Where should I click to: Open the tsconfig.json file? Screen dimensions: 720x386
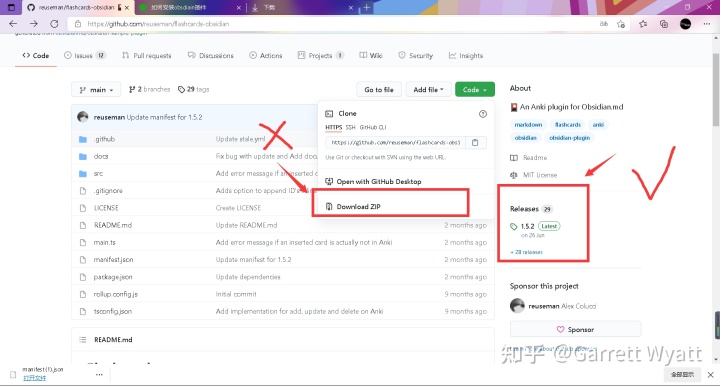point(112,312)
